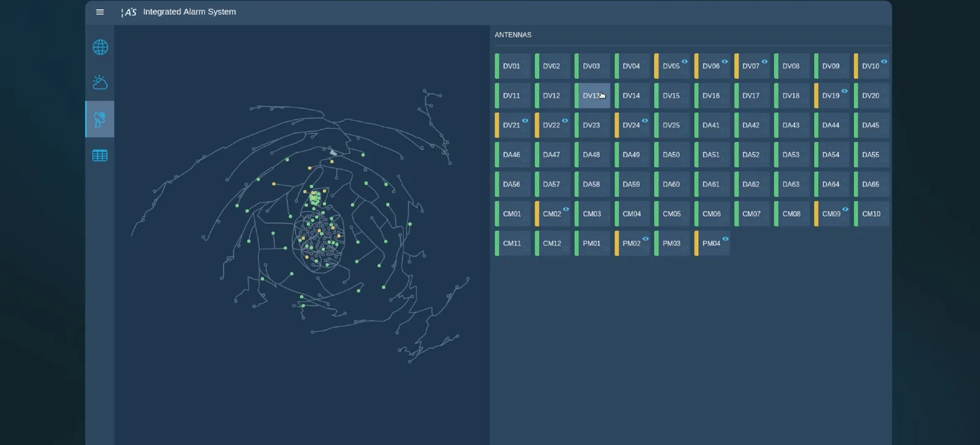Open antenna CM10 tile
This screenshot has width=980, height=445.
tap(872, 214)
